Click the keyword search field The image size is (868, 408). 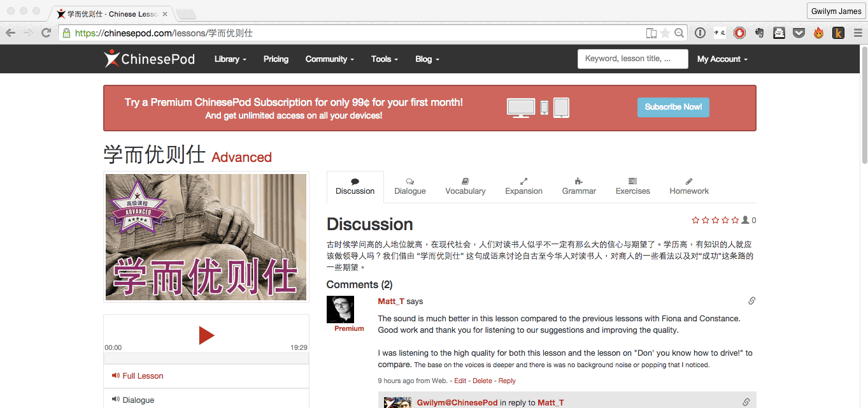click(632, 59)
